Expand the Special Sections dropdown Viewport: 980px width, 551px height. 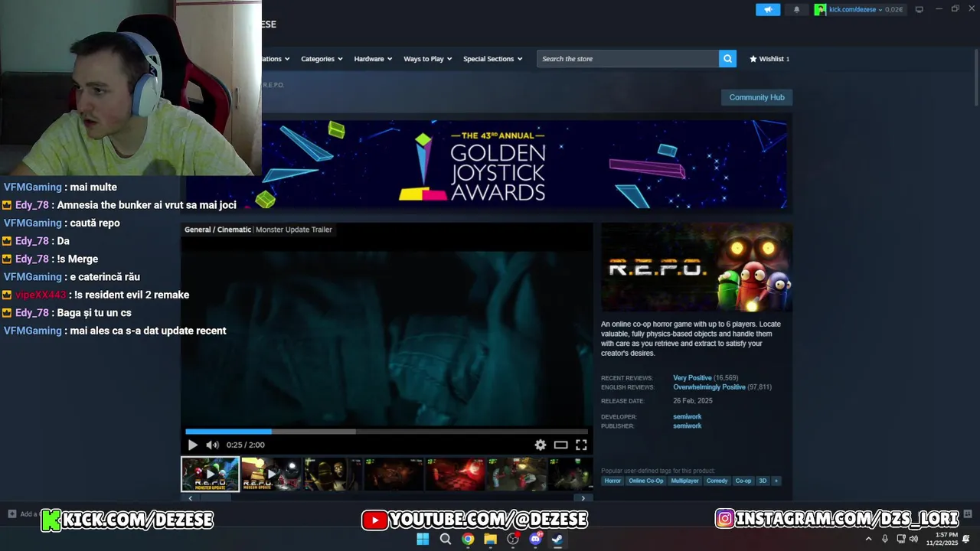pyautogui.click(x=492, y=59)
